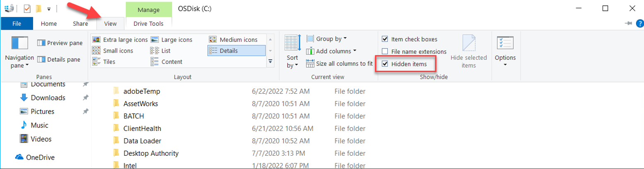Expand the Add columns dropdown
This screenshot has width=644, height=169.
pyautogui.click(x=331, y=51)
